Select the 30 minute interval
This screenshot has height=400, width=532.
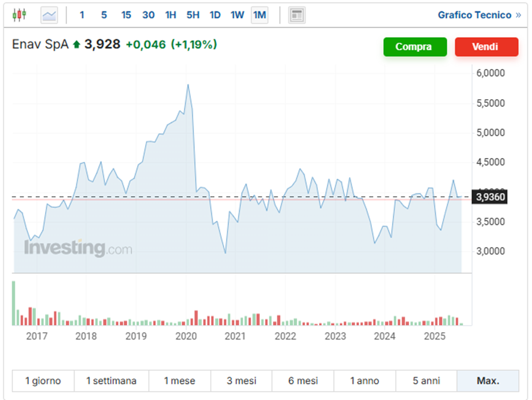coord(148,15)
